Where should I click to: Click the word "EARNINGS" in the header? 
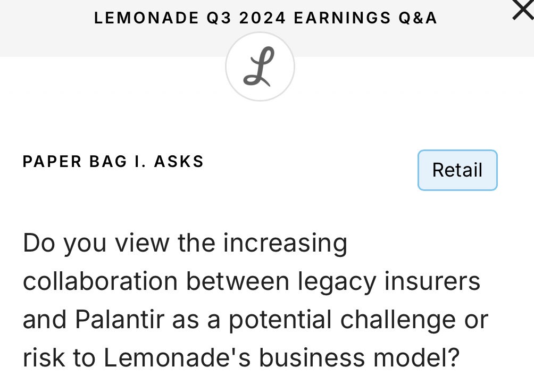pyautogui.click(x=342, y=18)
